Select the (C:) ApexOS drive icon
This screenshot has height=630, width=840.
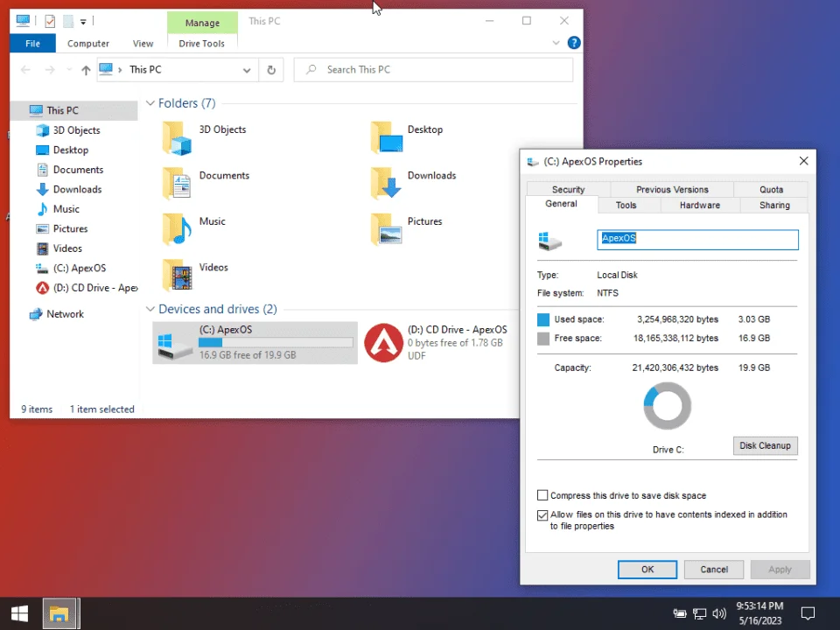point(175,346)
